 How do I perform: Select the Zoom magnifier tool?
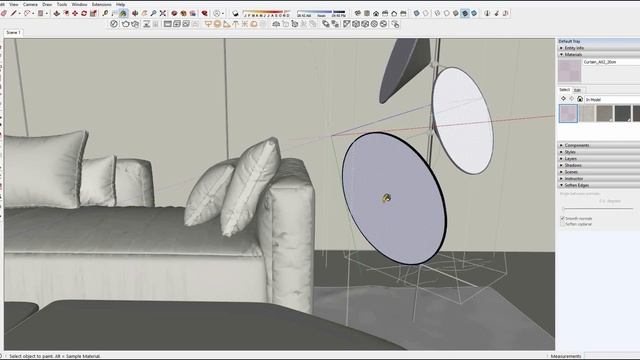tap(153, 13)
